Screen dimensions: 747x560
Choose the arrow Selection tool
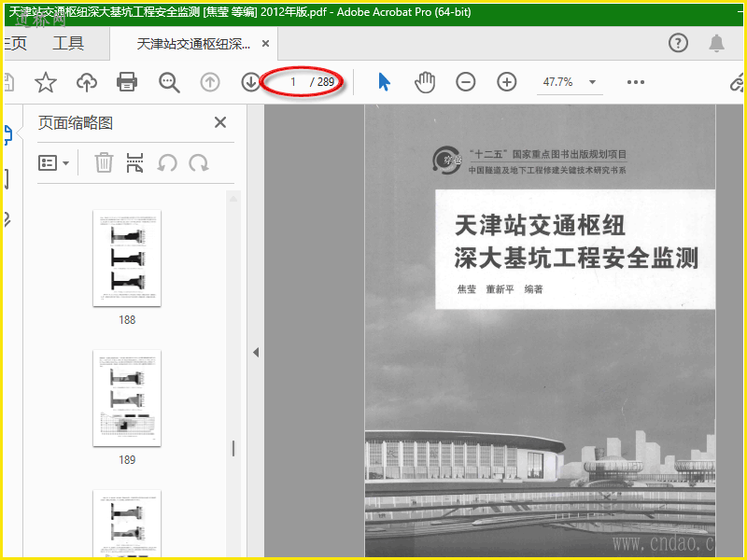pos(384,82)
